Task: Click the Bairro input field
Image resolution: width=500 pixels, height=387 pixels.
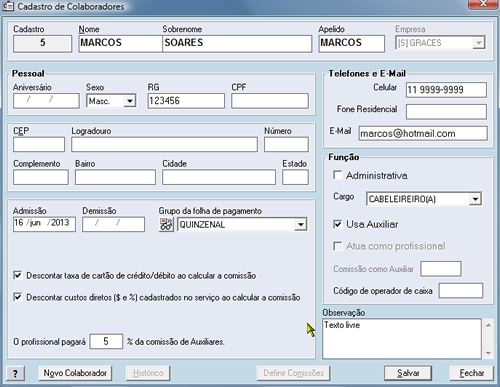Action: (115, 177)
